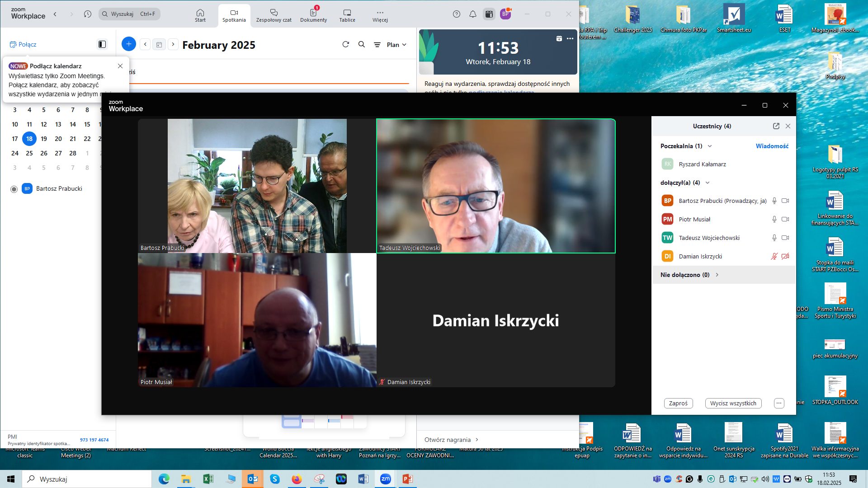Click the Wyszukaj search field in Zoom
The image size is (868, 488).
(x=129, y=14)
